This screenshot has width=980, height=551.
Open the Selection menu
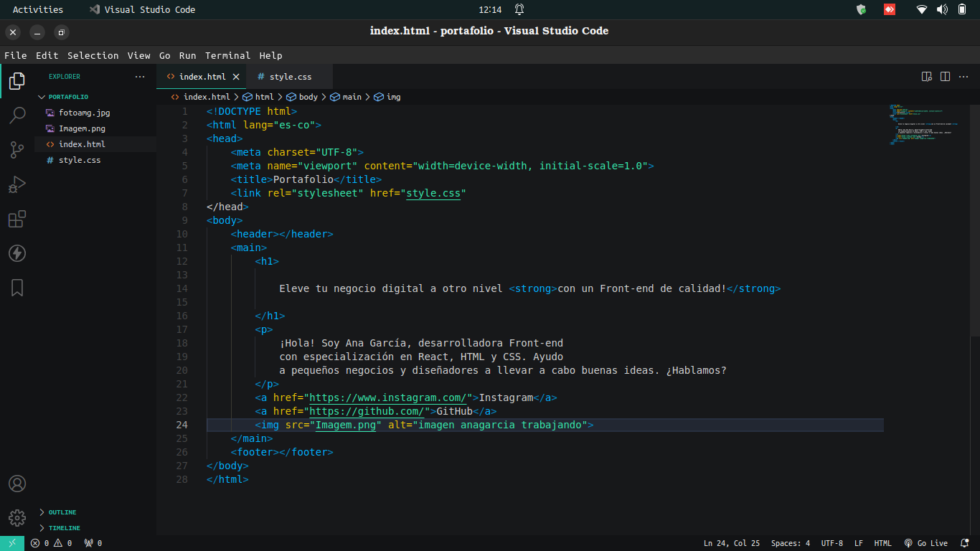93,55
